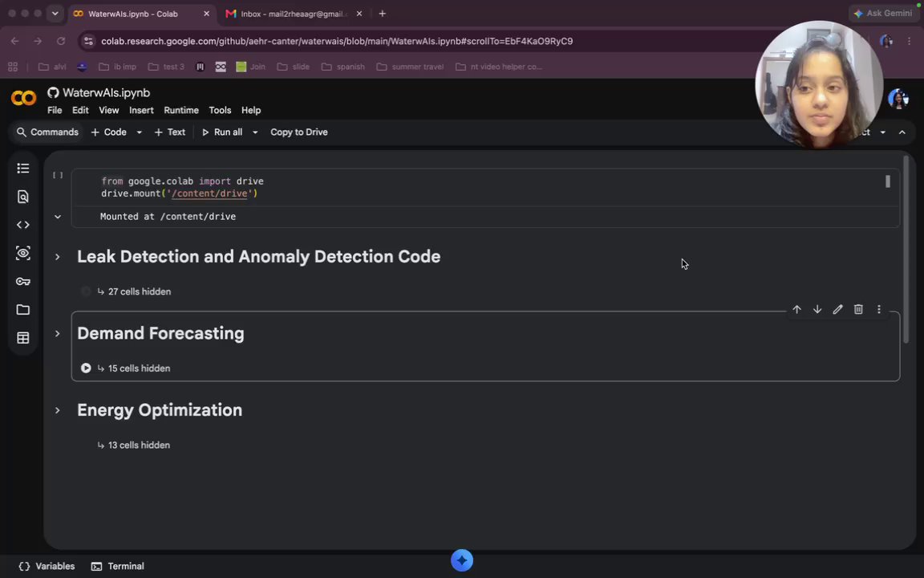The height and width of the screenshot is (578, 924).
Task: Open the Run all options dropdown
Action: click(255, 132)
